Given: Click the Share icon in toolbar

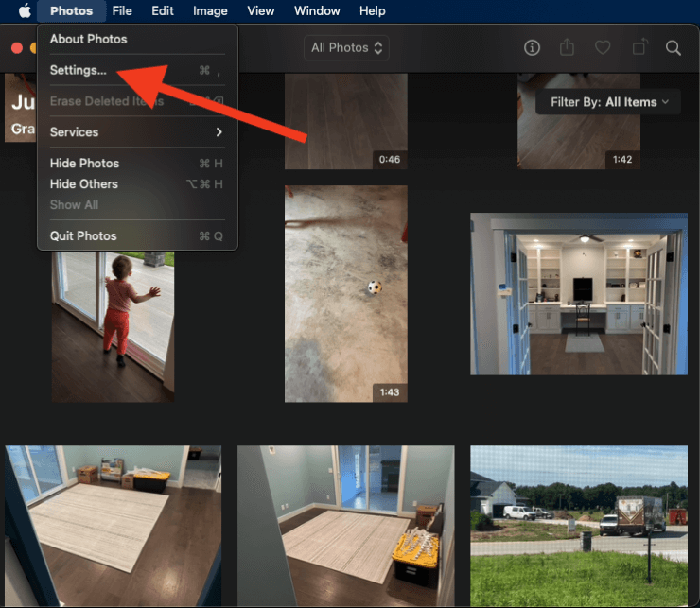Looking at the screenshot, I should [568, 47].
